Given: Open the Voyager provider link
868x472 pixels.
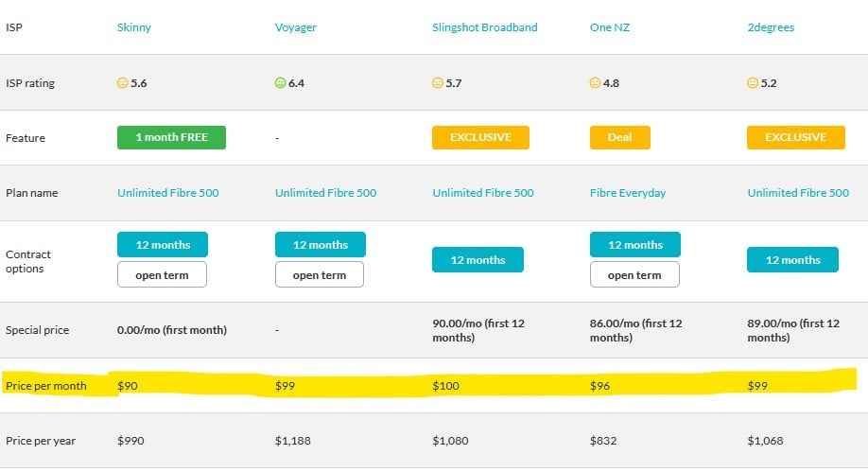Looking at the screenshot, I should point(295,27).
